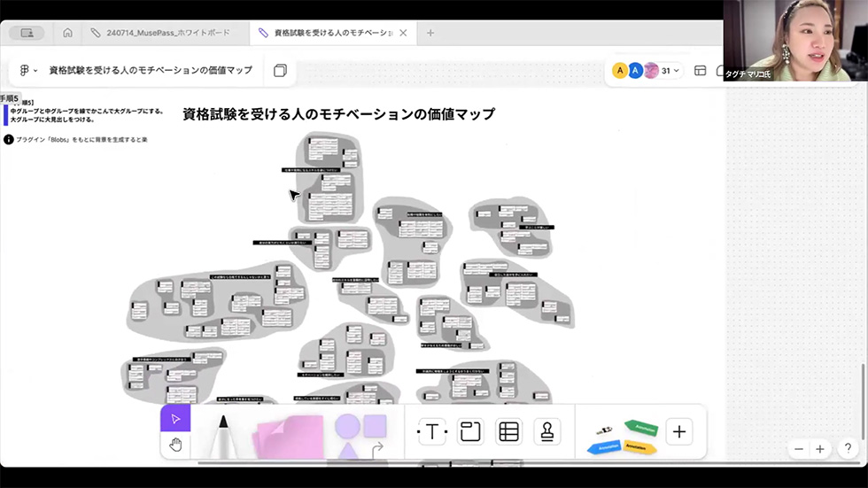This screenshot has height=488, width=868.
Task: Select the large canvas heading 資格試験を受ける人のモチベーションの価値マップ
Action: point(338,114)
